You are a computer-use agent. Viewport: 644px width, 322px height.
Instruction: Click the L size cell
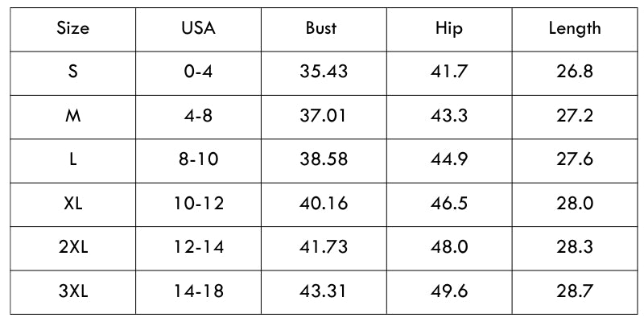point(73,159)
